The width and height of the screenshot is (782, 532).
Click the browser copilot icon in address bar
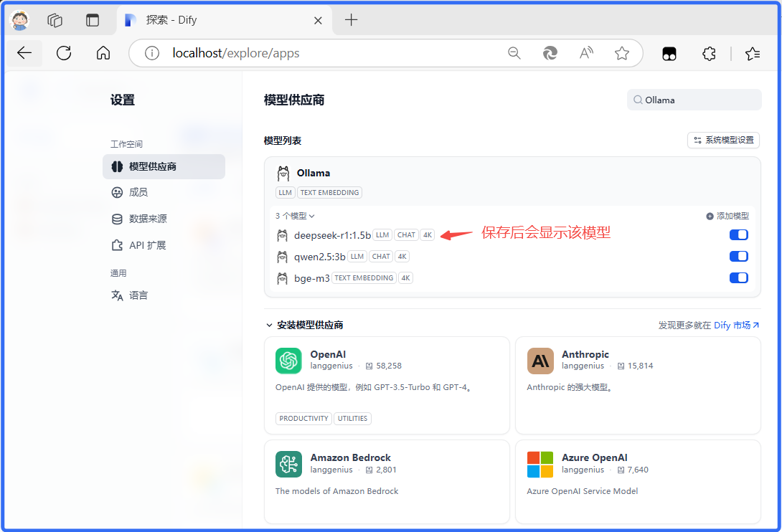(x=550, y=53)
